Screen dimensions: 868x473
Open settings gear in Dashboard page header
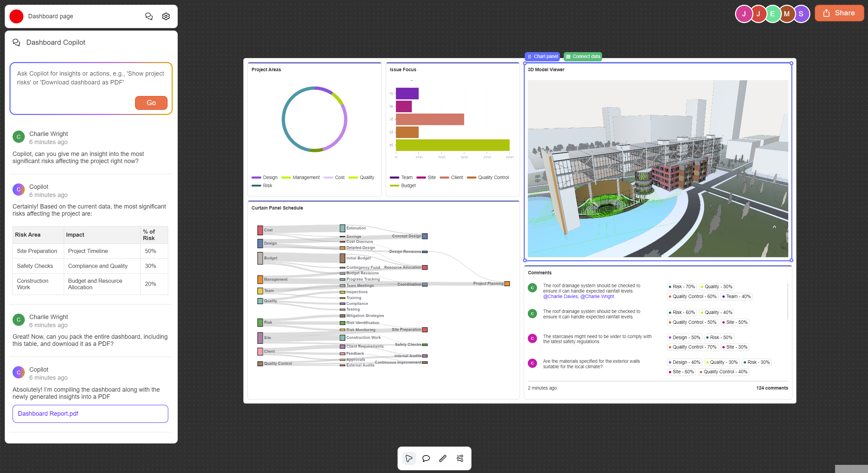click(x=166, y=16)
